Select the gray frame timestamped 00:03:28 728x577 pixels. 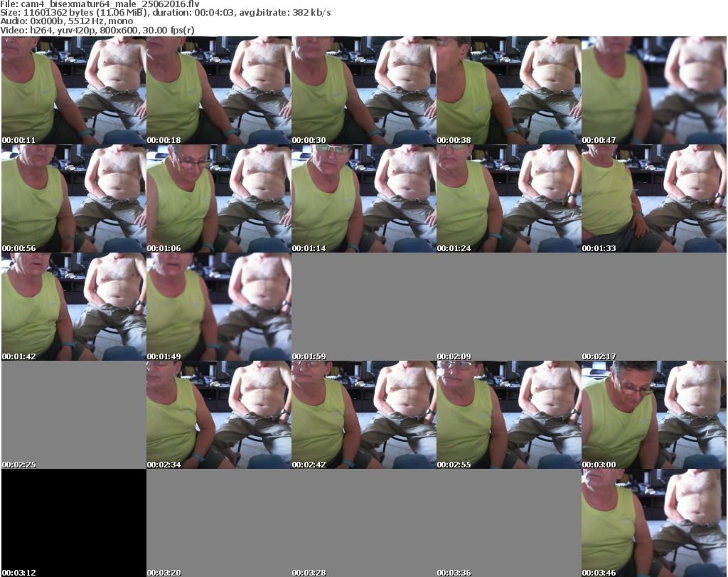(364, 523)
